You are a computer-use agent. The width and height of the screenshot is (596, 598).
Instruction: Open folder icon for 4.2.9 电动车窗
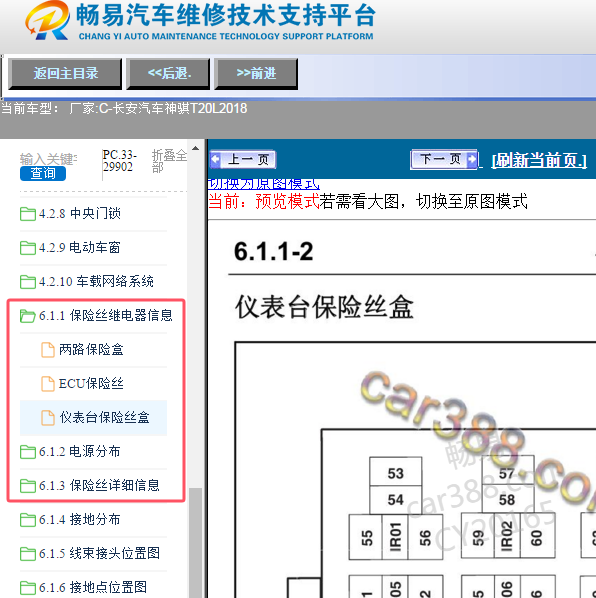[27, 248]
